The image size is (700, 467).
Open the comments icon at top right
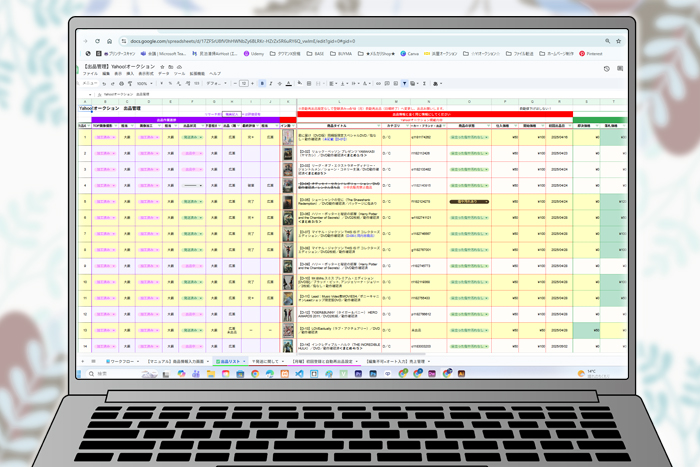coord(620,69)
